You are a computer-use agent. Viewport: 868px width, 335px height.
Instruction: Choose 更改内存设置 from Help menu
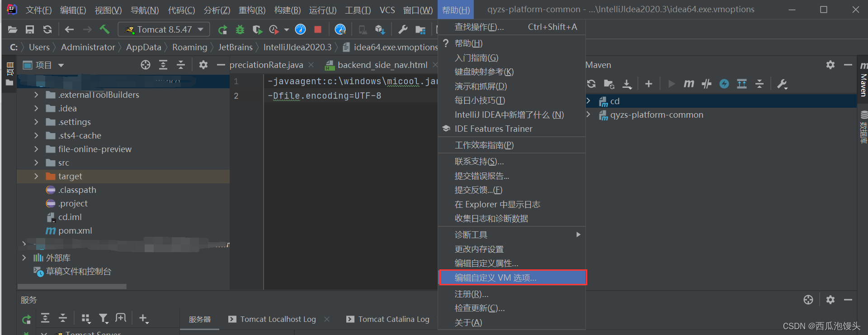tap(512, 249)
